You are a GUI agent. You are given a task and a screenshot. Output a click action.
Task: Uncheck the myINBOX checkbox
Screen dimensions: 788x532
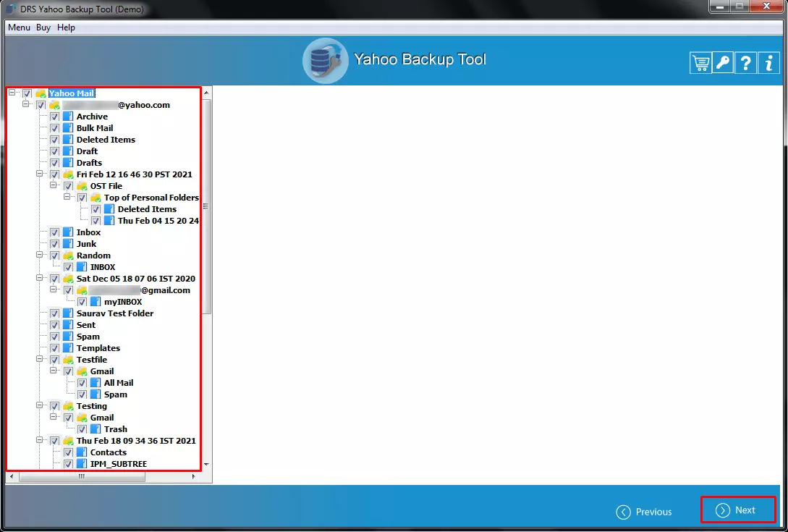point(82,302)
